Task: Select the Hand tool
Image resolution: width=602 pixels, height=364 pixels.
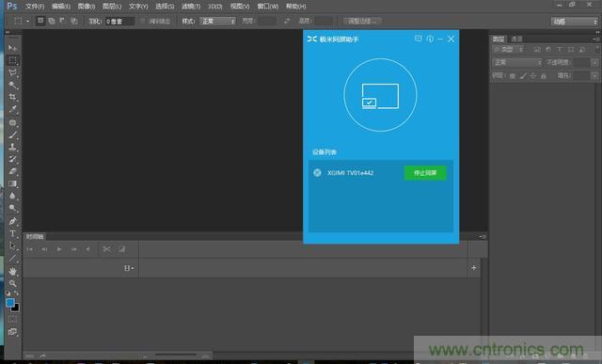Action: (12, 272)
